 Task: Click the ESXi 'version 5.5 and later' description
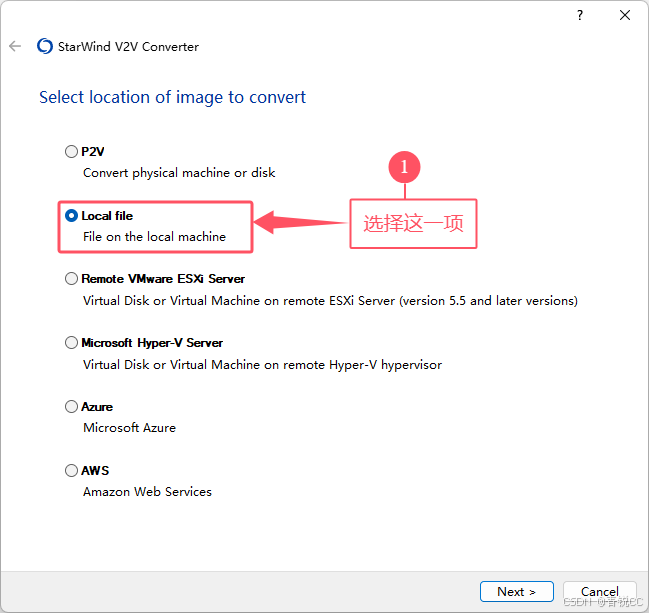pyautogui.click(x=330, y=301)
